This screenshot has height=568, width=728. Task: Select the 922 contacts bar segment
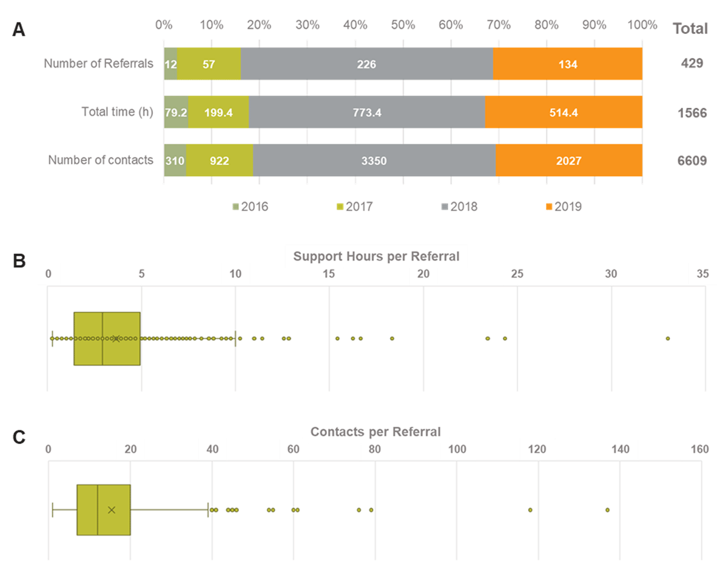(220, 161)
